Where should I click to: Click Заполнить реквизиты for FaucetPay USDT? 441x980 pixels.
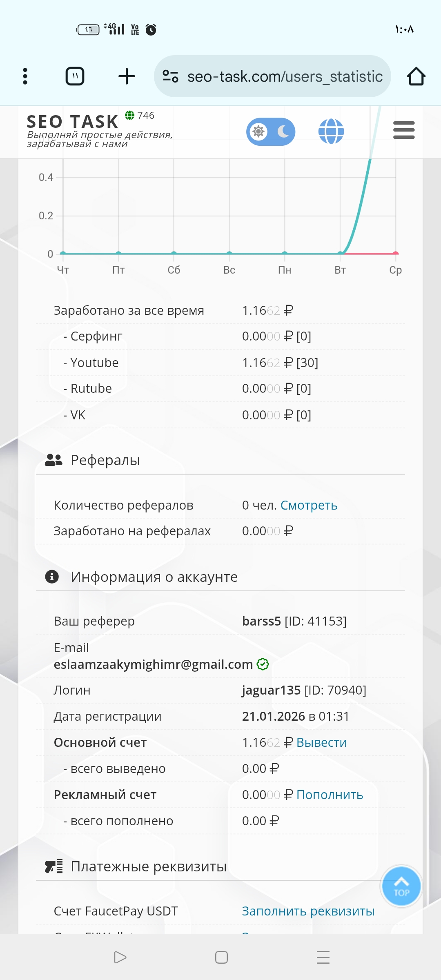tap(308, 911)
